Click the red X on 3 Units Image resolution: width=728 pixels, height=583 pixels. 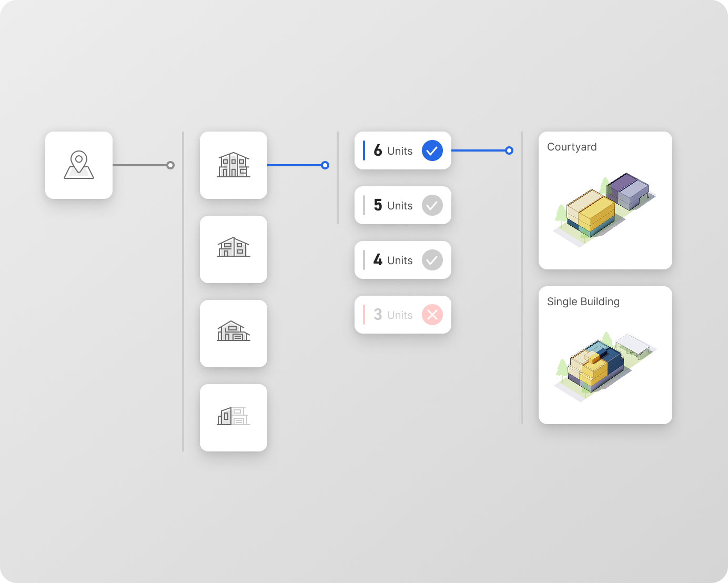(x=432, y=315)
